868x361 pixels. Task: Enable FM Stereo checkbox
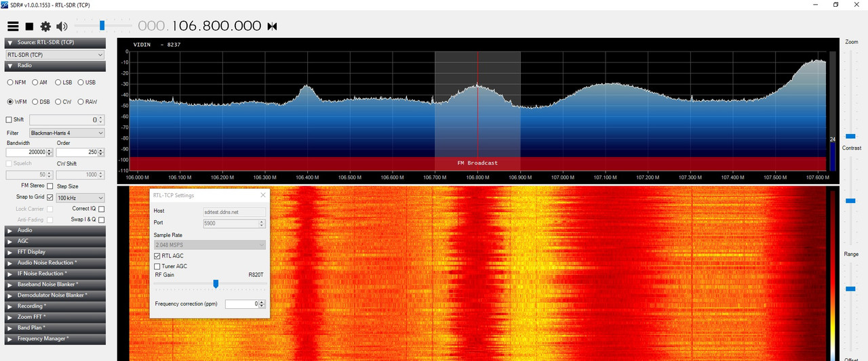pyautogui.click(x=51, y=186)
